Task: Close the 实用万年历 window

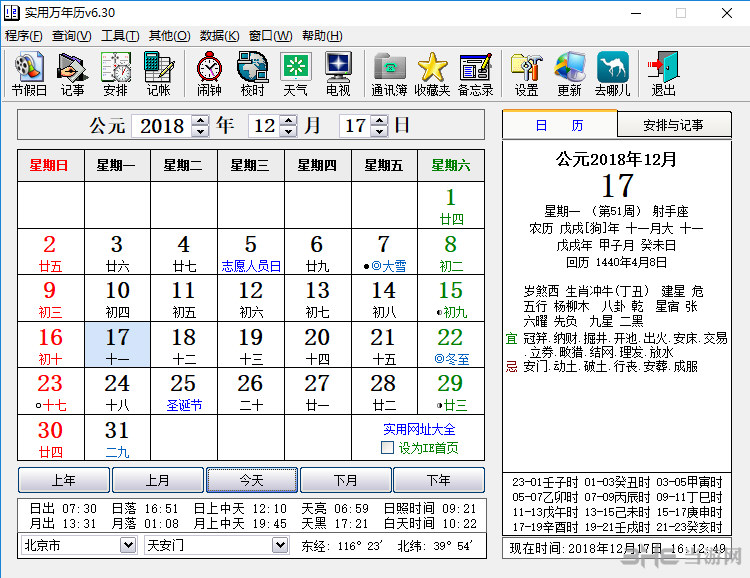Action: point(727,13)
